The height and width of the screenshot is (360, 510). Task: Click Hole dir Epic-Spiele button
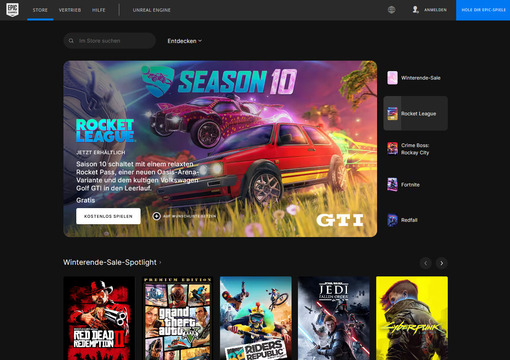483,10
